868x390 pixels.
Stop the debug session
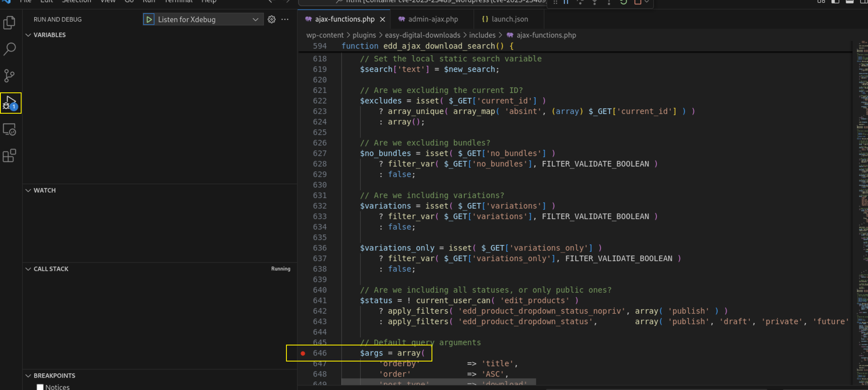[x=638, y=2]
